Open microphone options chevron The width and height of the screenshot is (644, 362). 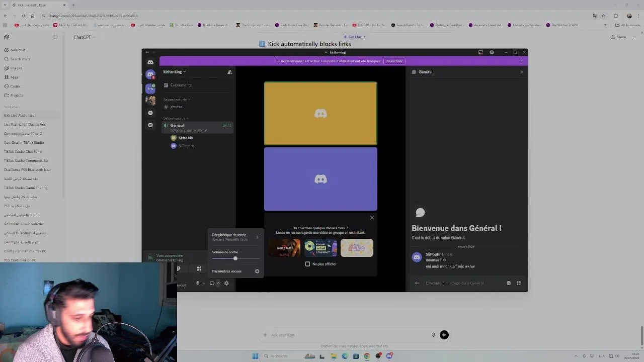pos(204,283)
